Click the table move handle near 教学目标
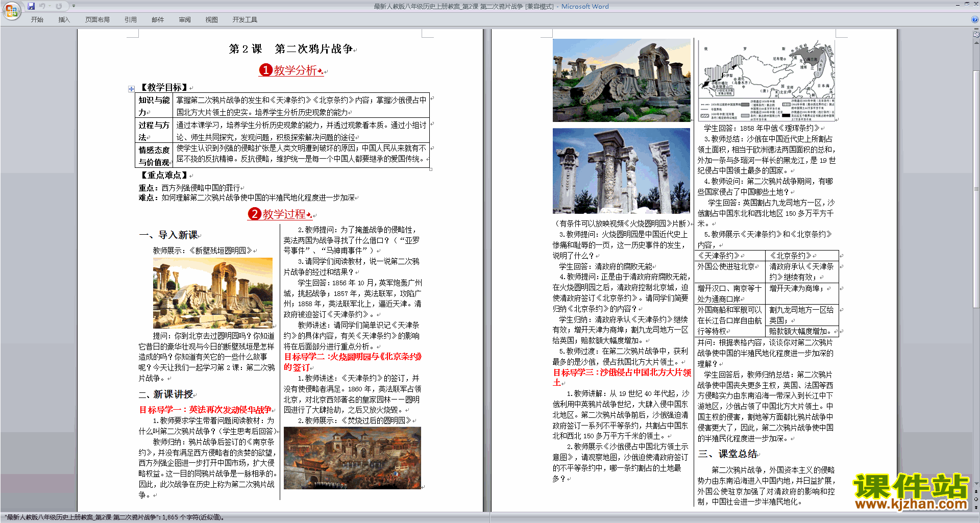This screenshot has height=523, width=980. tap(131, 89)
